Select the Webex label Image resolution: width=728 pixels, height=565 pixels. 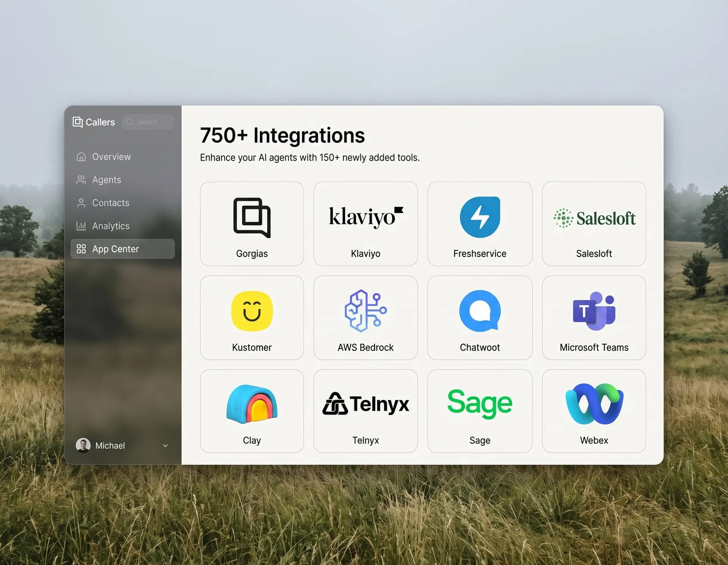(x=594, y=440)
